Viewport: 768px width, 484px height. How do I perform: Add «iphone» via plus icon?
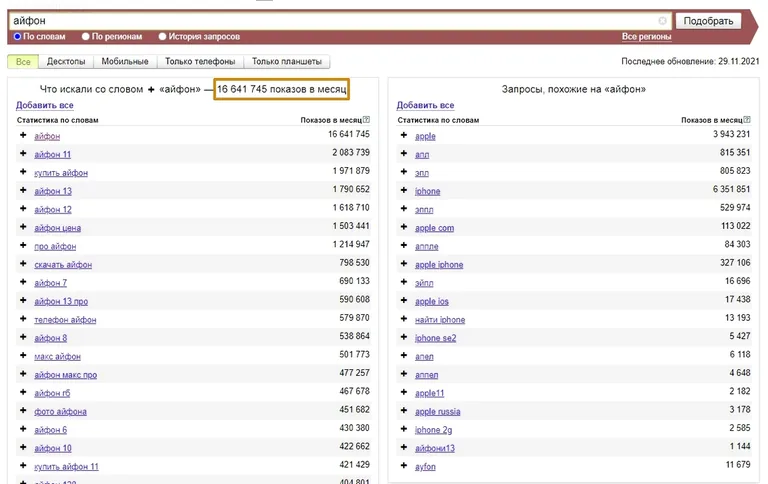pyautogui.click(x=404, y=190)
